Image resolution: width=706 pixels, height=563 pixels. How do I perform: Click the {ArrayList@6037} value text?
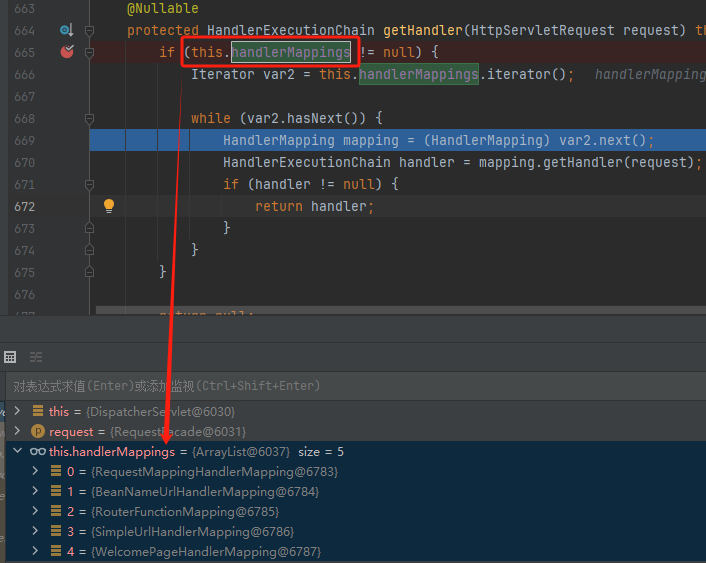tap(241, 451)
